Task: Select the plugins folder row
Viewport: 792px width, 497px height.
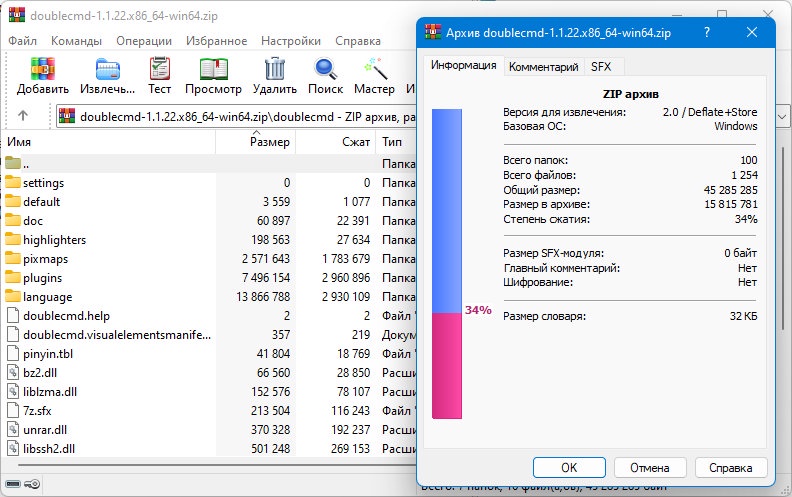Action: pos(209,278)
